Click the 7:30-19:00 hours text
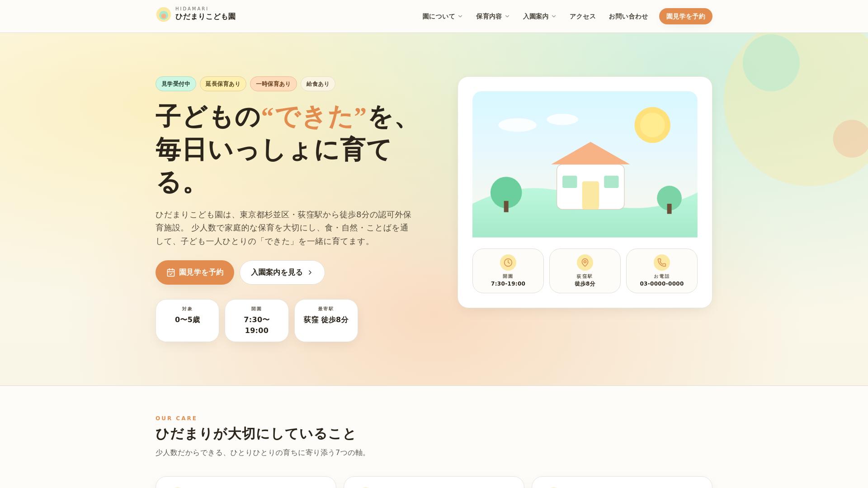This screenshot has height=488, width=868. click(x=508, y=284)
